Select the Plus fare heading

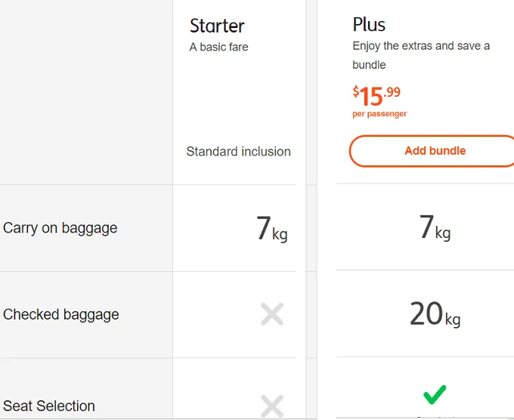(x=369, y=25)
